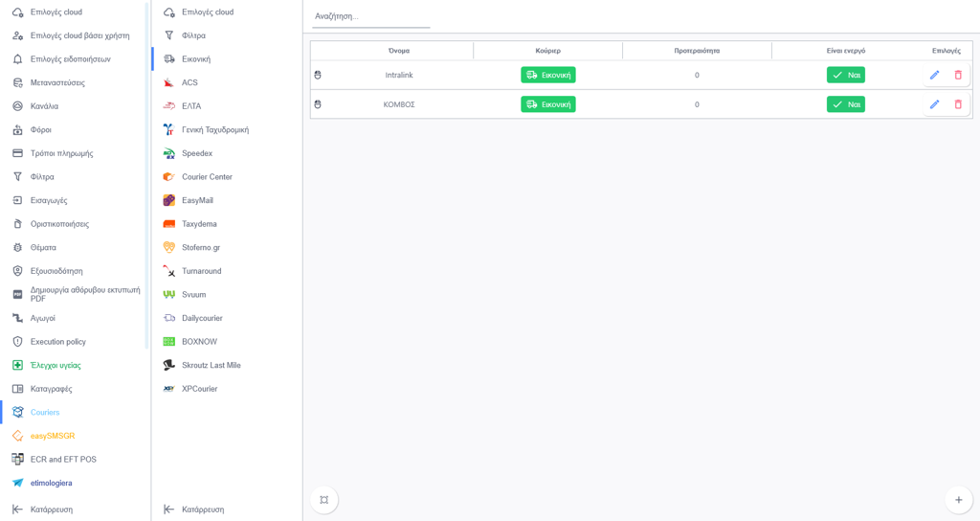Sort table by Κούριερ column header
980x521 pixels.
547,51
